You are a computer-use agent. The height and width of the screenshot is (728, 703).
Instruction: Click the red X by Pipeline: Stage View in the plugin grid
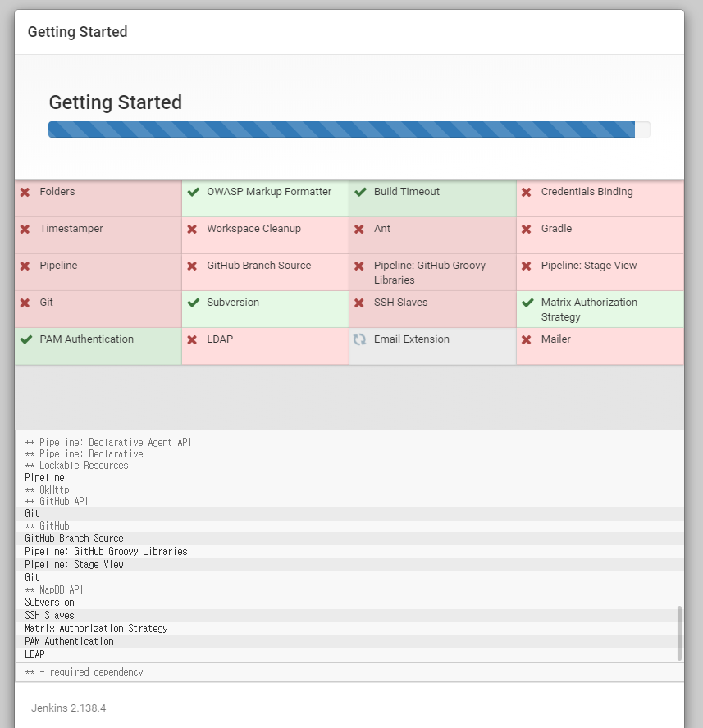[x=527, y=266]
